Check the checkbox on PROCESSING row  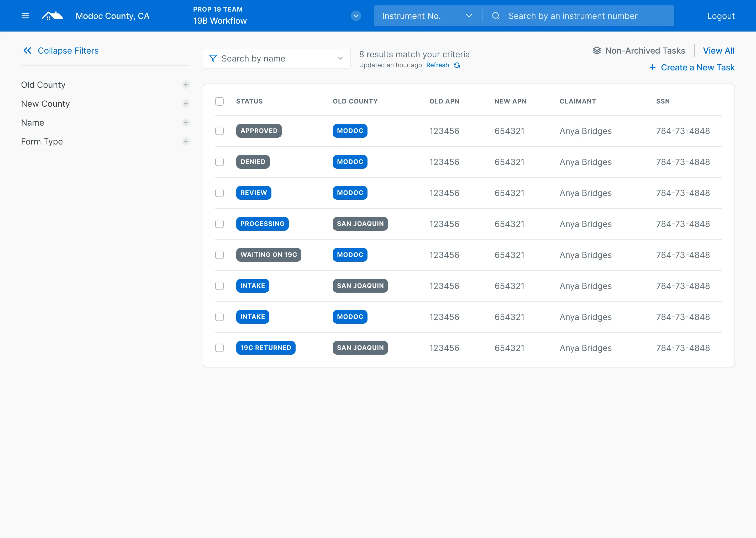[220, 224]
